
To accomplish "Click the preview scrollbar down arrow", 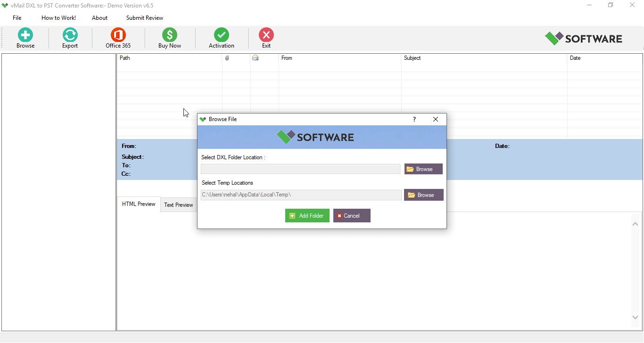I will pos(635,317).
